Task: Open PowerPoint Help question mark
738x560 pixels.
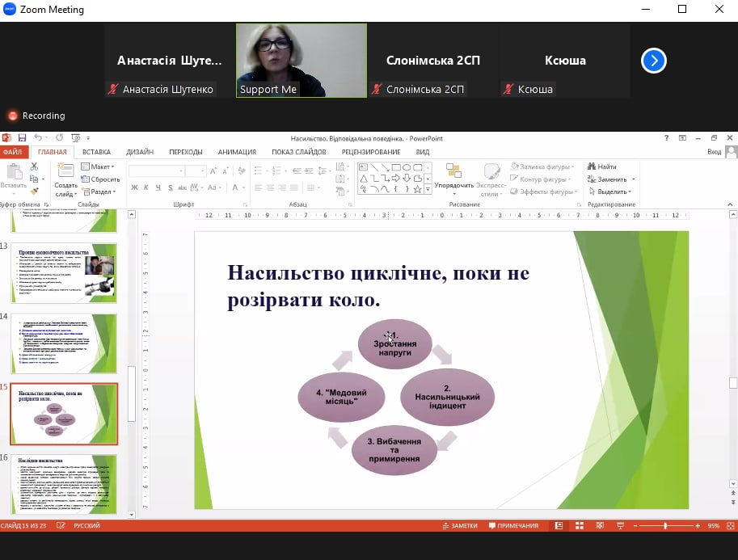Action: tap(666, 138)
